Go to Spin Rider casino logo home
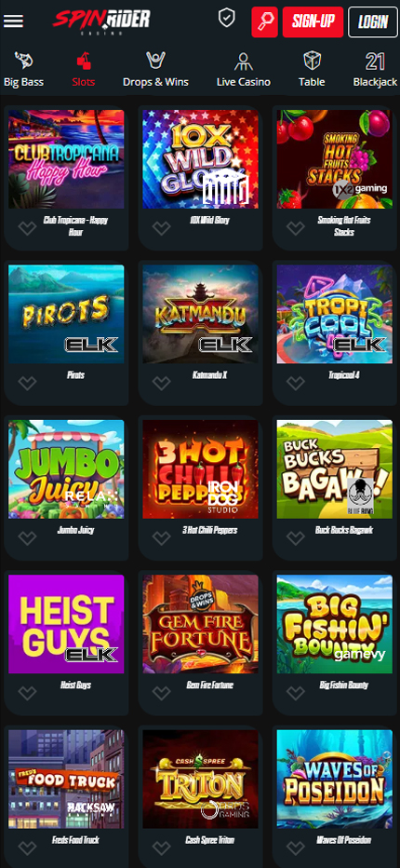400x868 pixels. pyautogui.click(x=101, y=21)
